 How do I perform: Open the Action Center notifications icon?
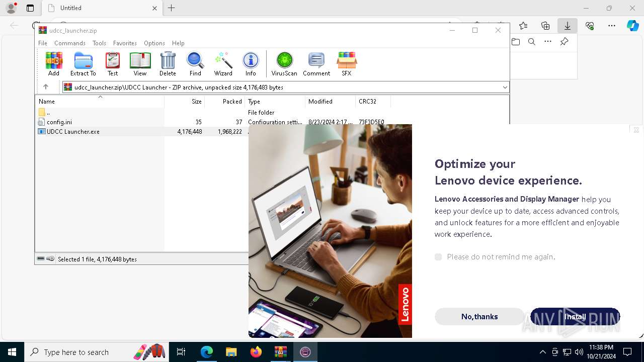tap(627, 352)
